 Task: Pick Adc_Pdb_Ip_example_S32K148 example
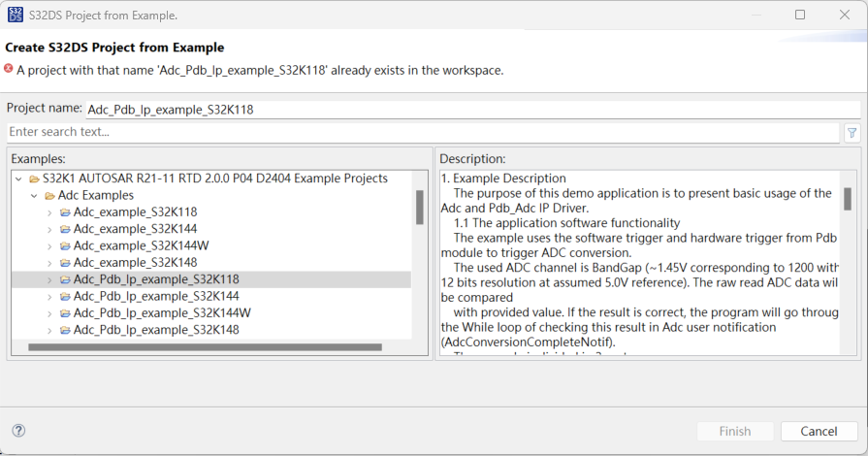(156, 330)
